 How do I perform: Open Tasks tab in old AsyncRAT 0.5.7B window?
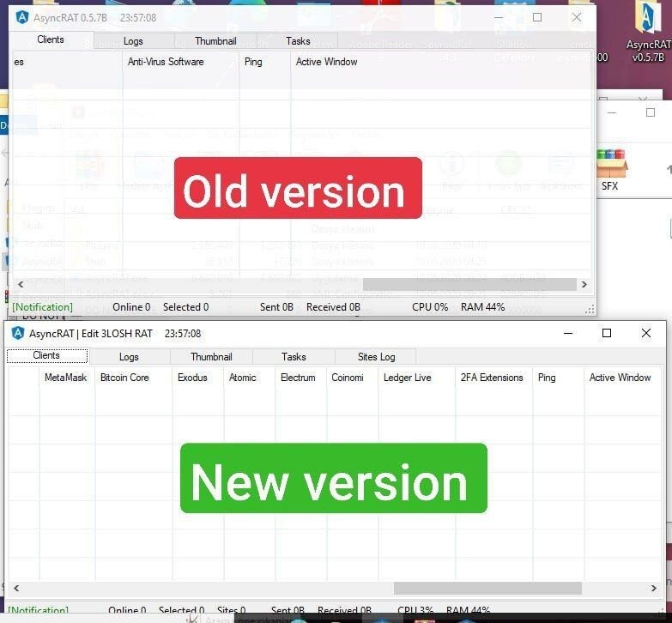click(298, 41)
